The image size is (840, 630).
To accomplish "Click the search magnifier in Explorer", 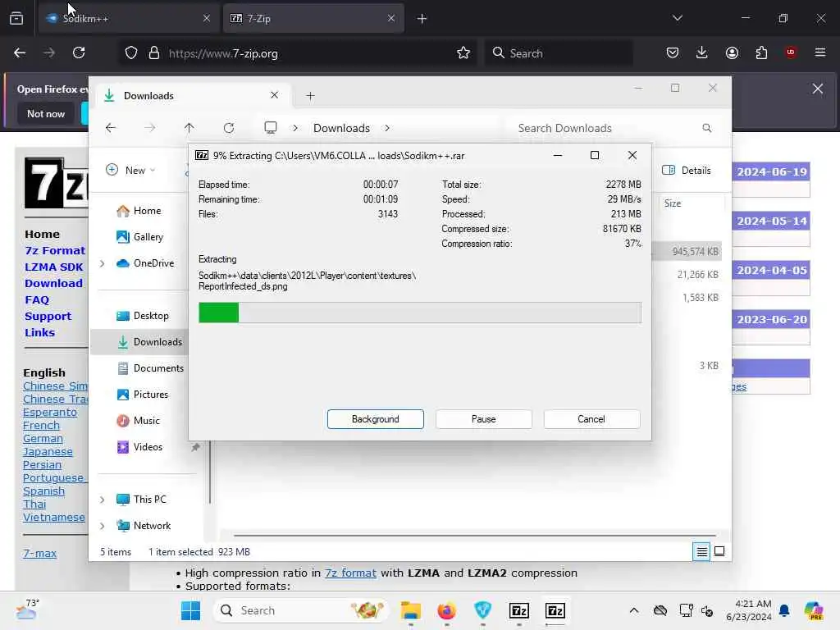I will tap(706, 128).
